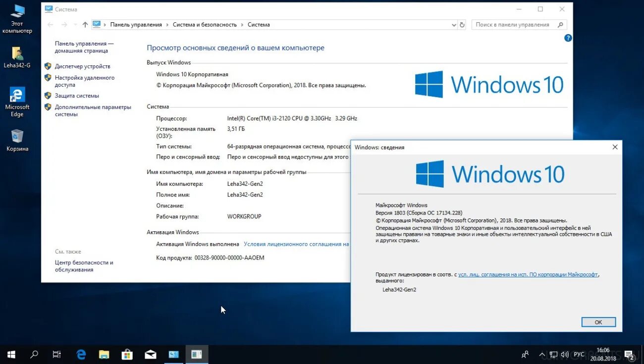Launch Edge from the taskbar

(81, 355)
